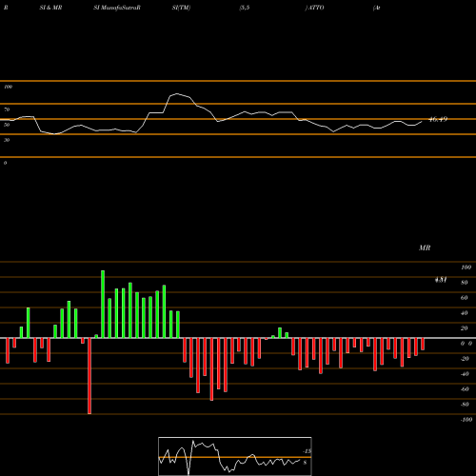Click the 'SI & MR' header text

click(50, 8)
